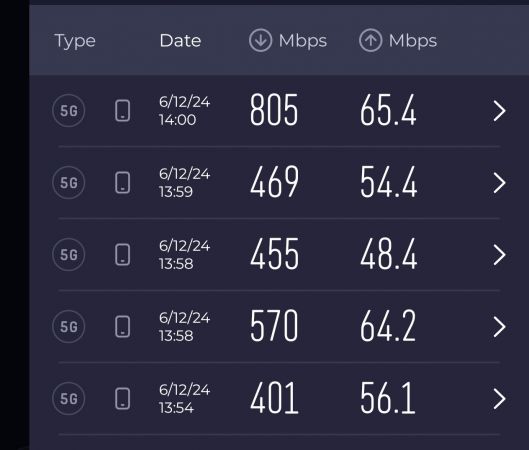Select the 65.4 upload speed value
Screen dimensions: 529x450
[388, 110]
